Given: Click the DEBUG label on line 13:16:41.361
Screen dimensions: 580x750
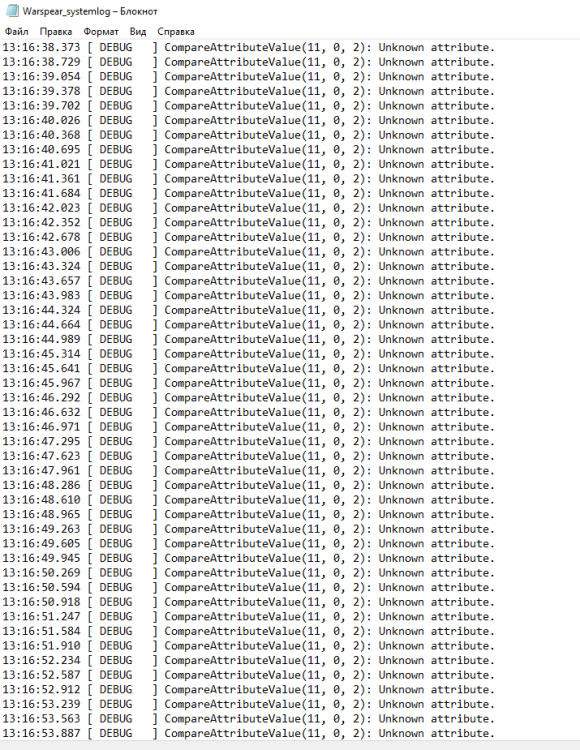Looking at the screenshot, I should (116, 179).
